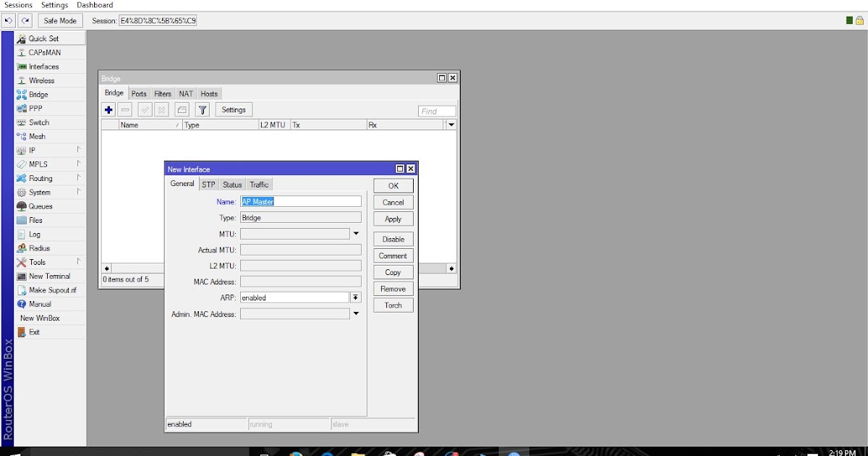Click the Apply button

[393, 219]
